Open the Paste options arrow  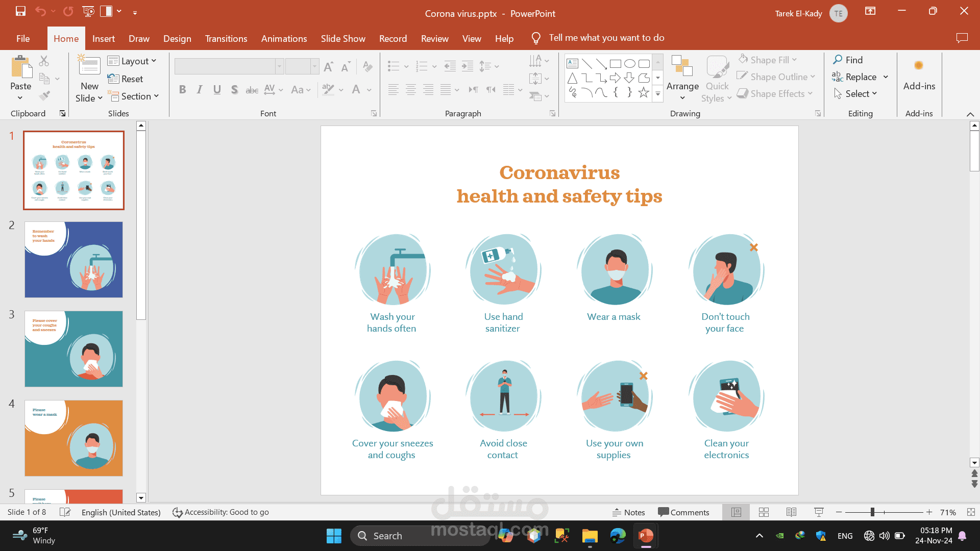click(20, 97)
